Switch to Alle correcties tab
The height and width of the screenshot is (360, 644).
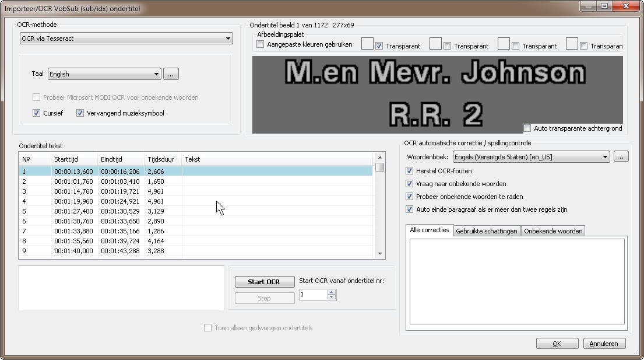click(x=430, y=230)
